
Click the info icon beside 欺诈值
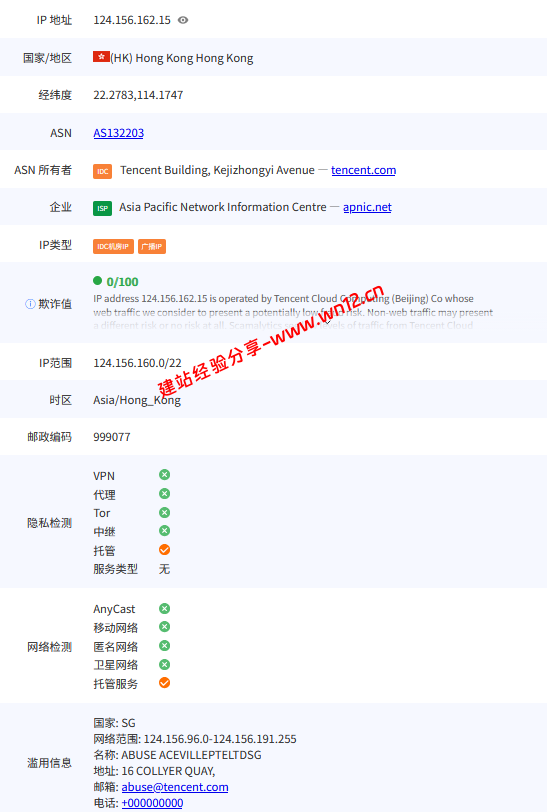click(30, 304)
